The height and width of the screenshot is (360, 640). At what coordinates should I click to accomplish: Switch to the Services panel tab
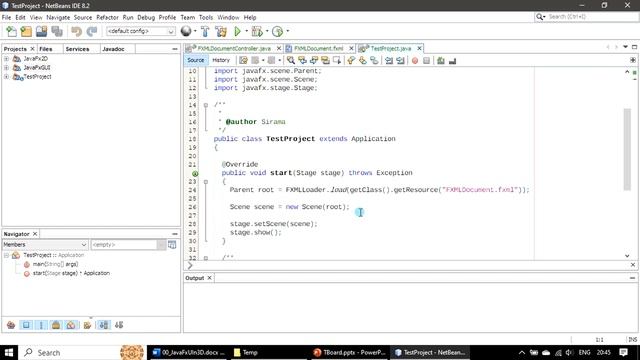77,49
